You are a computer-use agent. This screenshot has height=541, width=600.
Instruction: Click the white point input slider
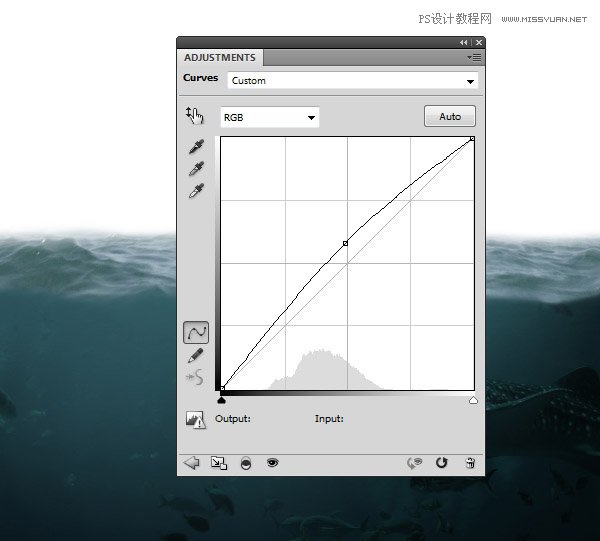click(473, 400)
